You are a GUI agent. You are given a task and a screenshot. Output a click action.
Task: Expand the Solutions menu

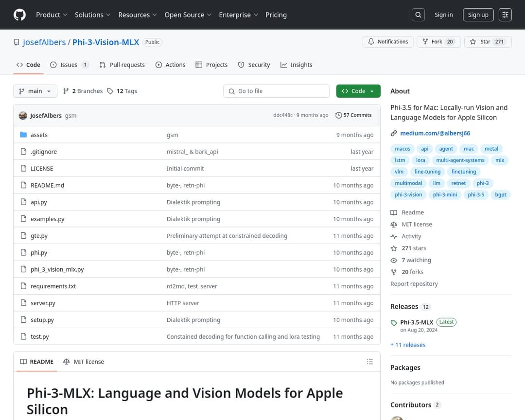[92, 15]
